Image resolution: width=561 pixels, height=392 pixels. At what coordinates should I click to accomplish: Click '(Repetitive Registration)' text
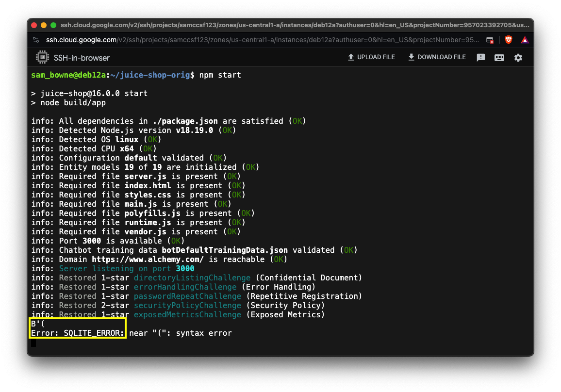click(304, 296)
